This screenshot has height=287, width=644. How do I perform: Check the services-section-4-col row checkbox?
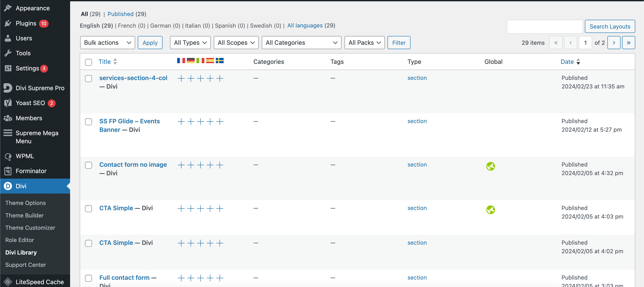pos(88,78)
